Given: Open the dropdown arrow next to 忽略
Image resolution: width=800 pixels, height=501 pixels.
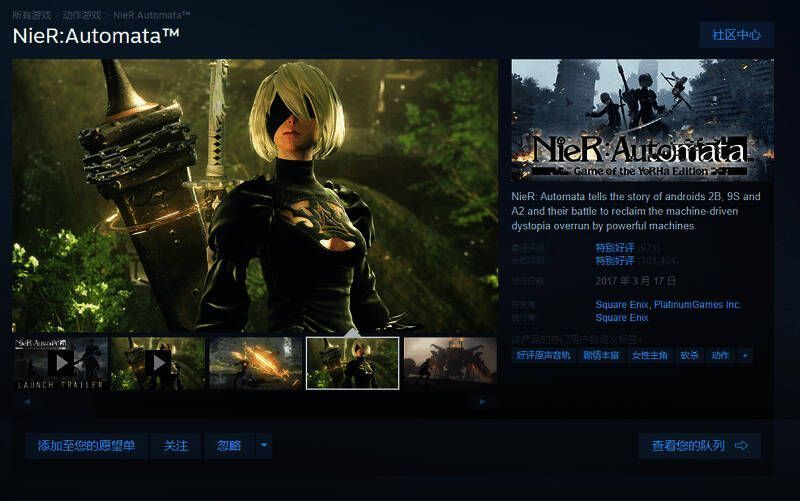Looking at the screenshot, I should [x=263, y=446].
